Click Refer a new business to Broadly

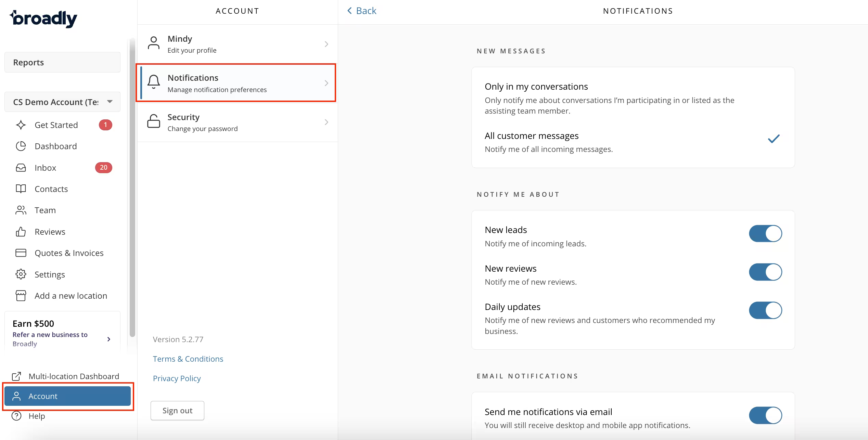(50, 339)
